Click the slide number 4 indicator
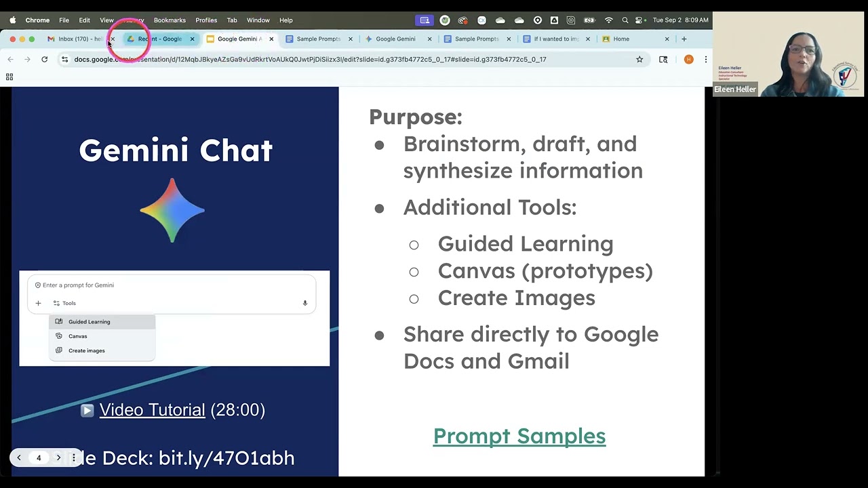 [39, 458]
